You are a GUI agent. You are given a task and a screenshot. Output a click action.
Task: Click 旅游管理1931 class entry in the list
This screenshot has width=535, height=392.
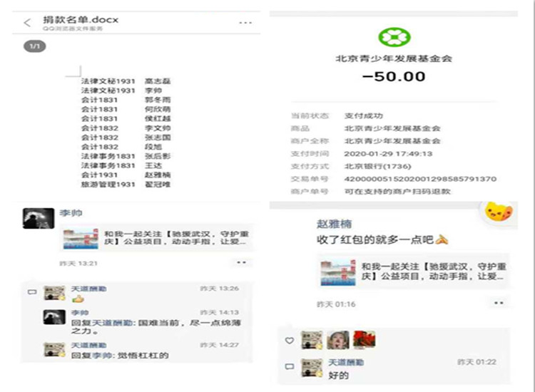coord(108,185)
